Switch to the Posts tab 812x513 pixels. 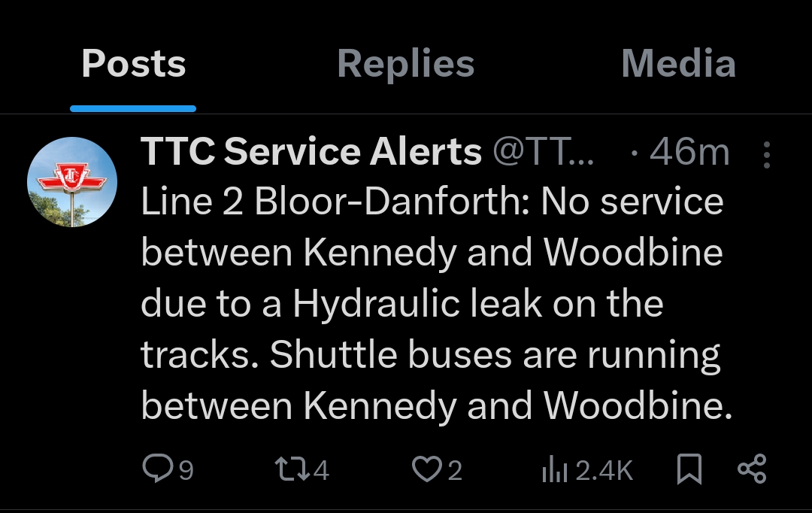133,64
